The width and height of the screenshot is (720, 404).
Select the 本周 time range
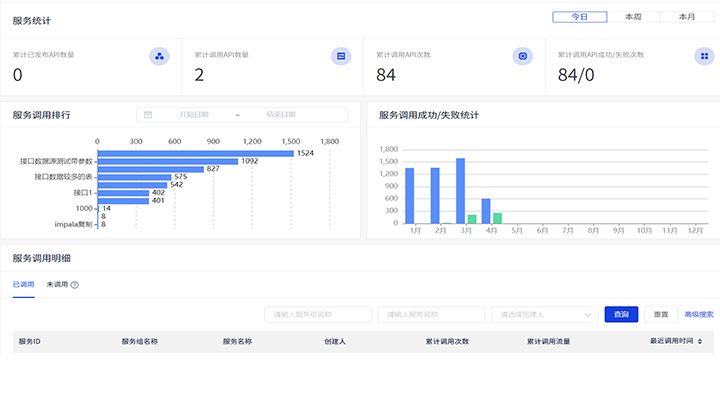pyautogui.click(x=633, y=17)
